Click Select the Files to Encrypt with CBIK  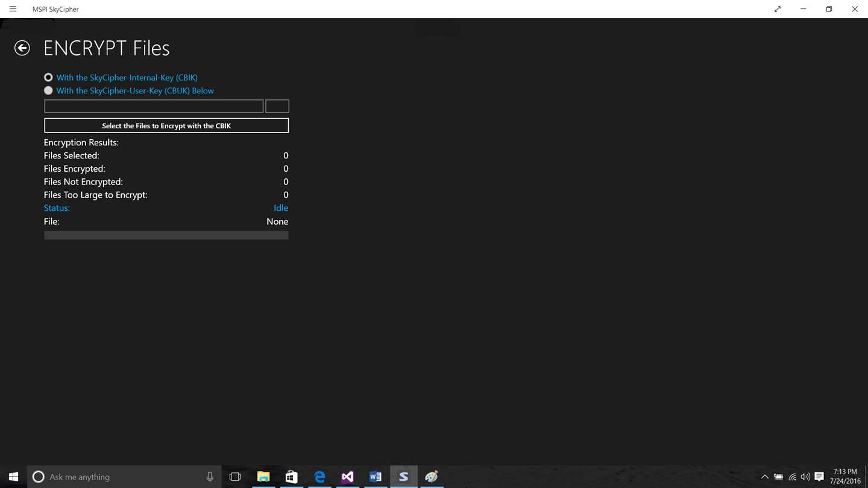(x=166, y=125)
